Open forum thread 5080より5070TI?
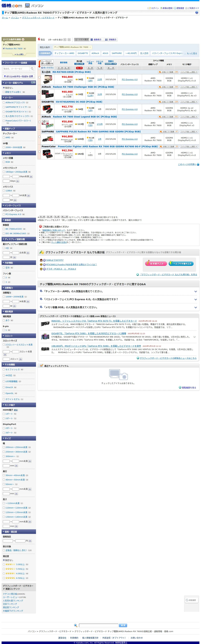This screenshot has height=644, width=201. [x=55, y=260]
